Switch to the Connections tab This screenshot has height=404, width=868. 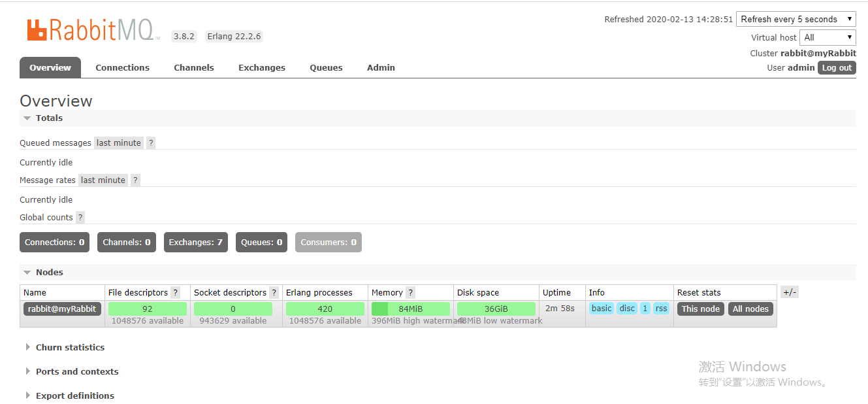point(122,67)
